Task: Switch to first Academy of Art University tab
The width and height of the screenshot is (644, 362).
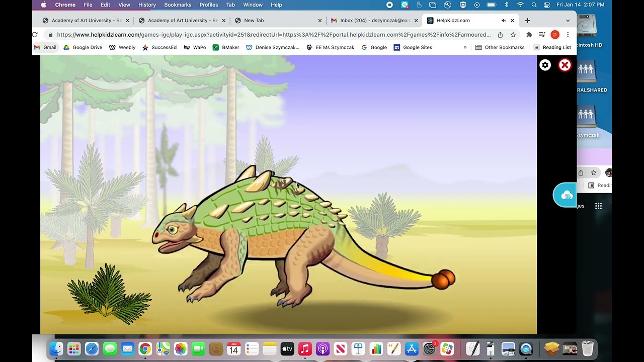Action: coord(86,21)
